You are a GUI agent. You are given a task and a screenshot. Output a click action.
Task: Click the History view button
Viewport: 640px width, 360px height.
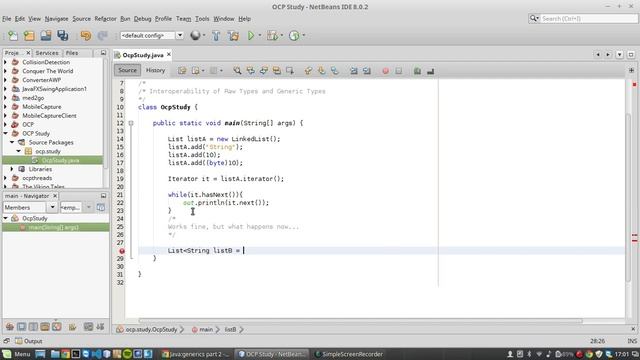156,70
